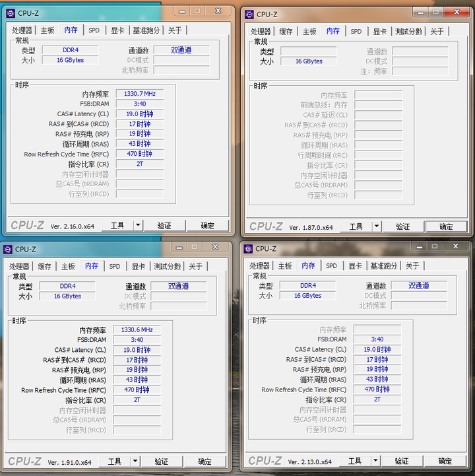Image resolution: width=475 pixels, height=476 pixels.
Task: Open 显卡 tab in Ver. 2.13.0 window
Action: tap(355, 266)
